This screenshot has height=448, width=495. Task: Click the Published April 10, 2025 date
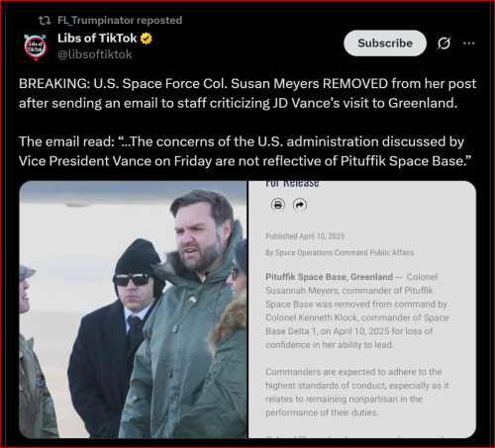click(x=305, y=236)
